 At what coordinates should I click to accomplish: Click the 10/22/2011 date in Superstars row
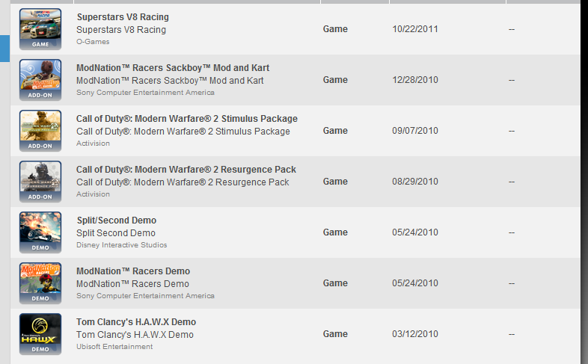point(415,29)
